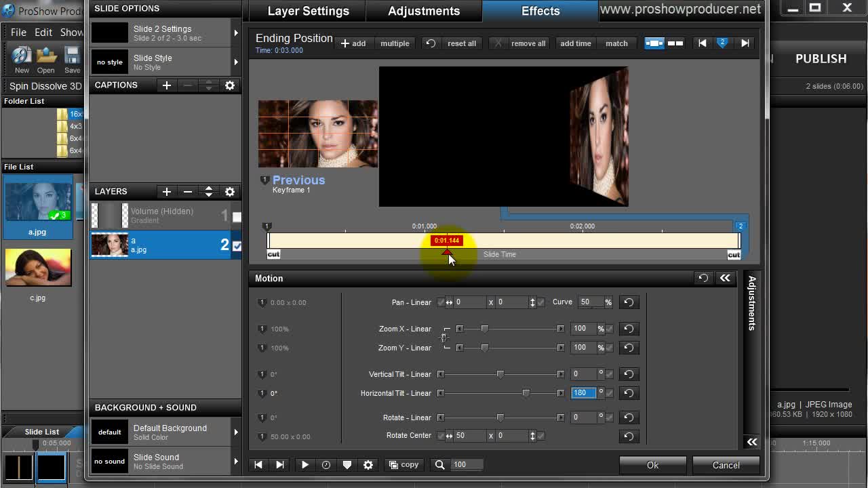Toggle the Zoom Y keyframe checkbox

(x=610, y=348)
